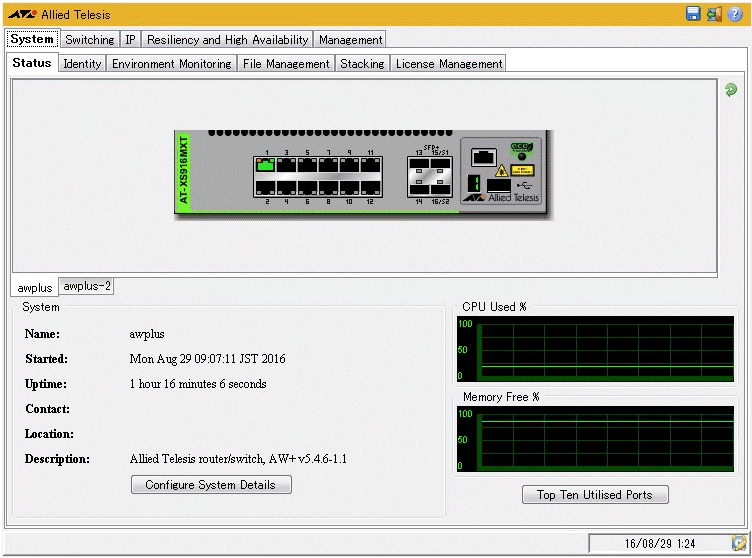Go to the Management tab
Image resolution: width=752 pixels, height=558 pixels.
[350, 40]
